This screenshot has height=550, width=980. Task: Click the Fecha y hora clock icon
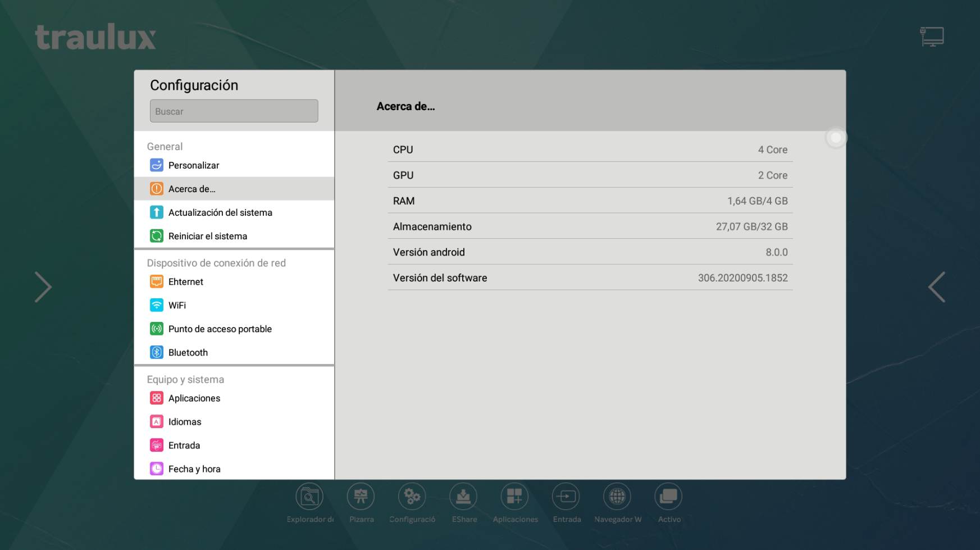point(157,469)
